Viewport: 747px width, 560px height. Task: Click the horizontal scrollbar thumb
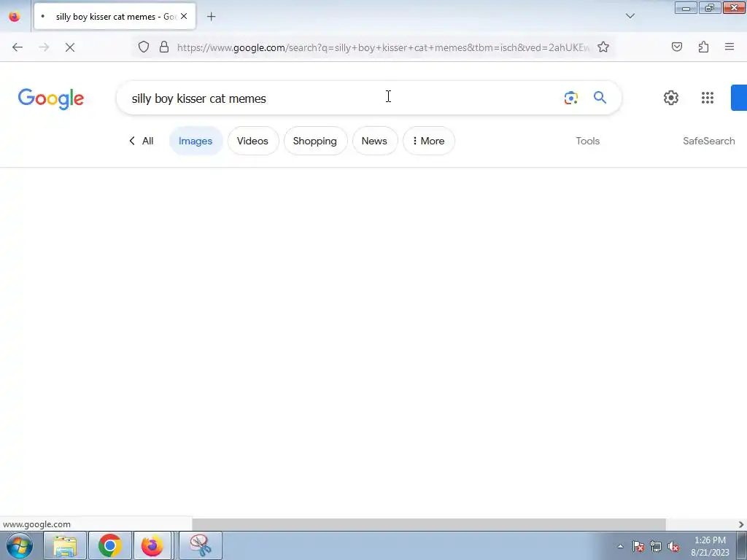tap(429, 524)
